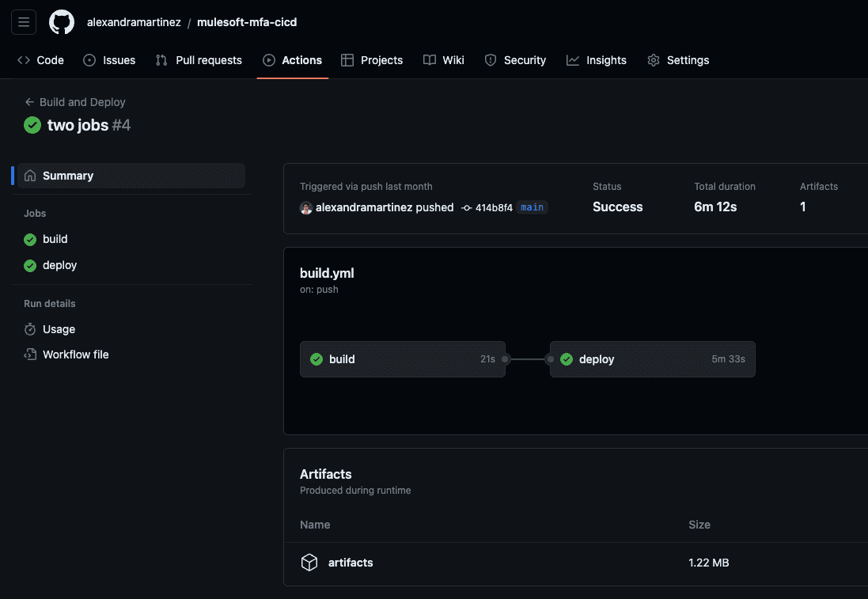Open the mulesoft-mfa-cicd repository link
The height and width of the screenshot is (599, 868).
point(247,22)
